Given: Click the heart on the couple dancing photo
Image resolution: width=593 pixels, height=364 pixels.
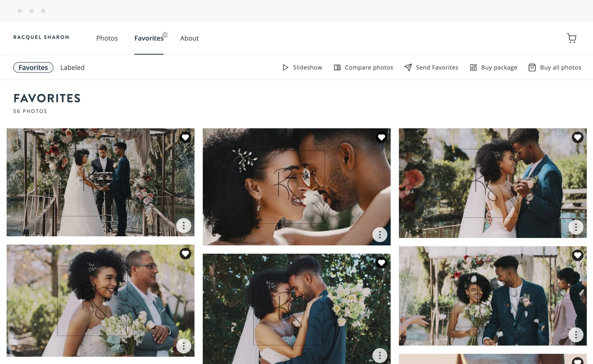Looking at the screenshot, I should point(577,137).
